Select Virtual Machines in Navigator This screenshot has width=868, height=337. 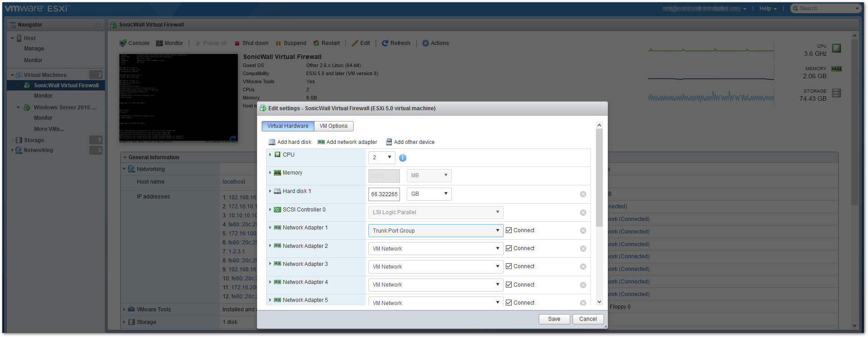(45, 75)
